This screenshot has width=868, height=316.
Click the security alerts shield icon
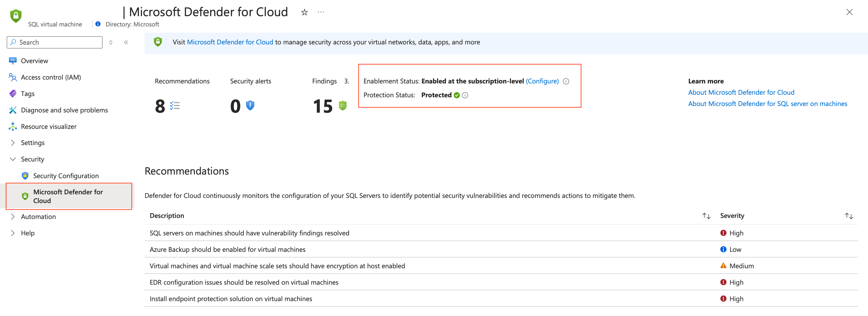point(250,106)
